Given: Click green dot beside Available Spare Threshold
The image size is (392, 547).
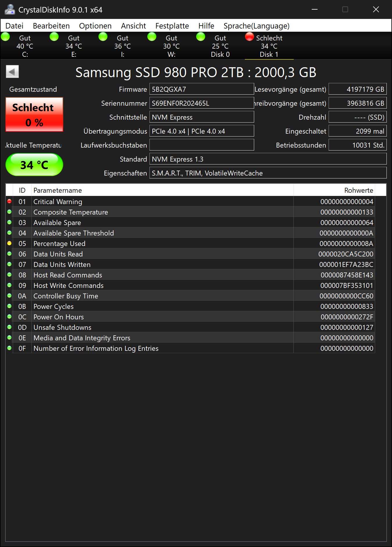Looking at the screenshot, I should click(x=9, y=233).
